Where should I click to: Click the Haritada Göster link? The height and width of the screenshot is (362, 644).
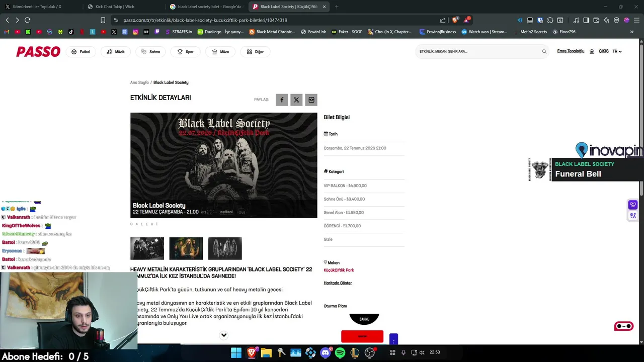tap(338, 283)
